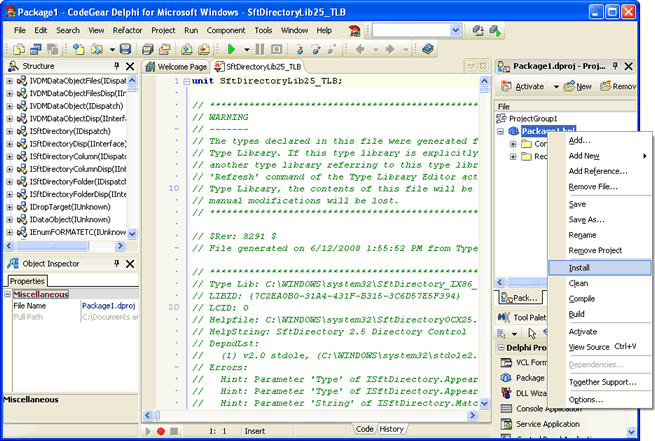The image size is (655, 441).
Task: Click the Step Over debug icon
Action: [316, 49]
